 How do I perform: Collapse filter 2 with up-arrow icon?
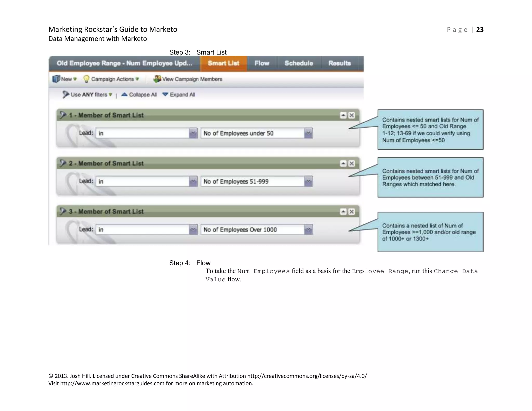coord(343,163)
